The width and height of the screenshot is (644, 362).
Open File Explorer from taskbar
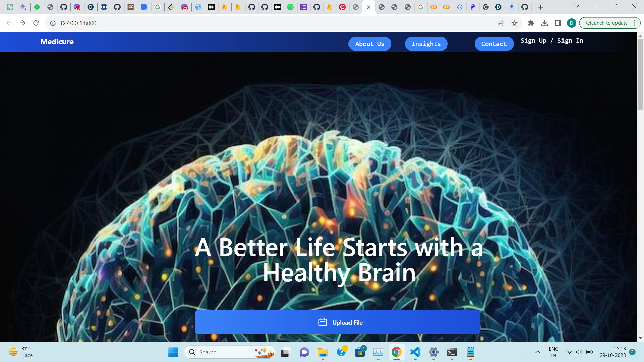[323, 352]
